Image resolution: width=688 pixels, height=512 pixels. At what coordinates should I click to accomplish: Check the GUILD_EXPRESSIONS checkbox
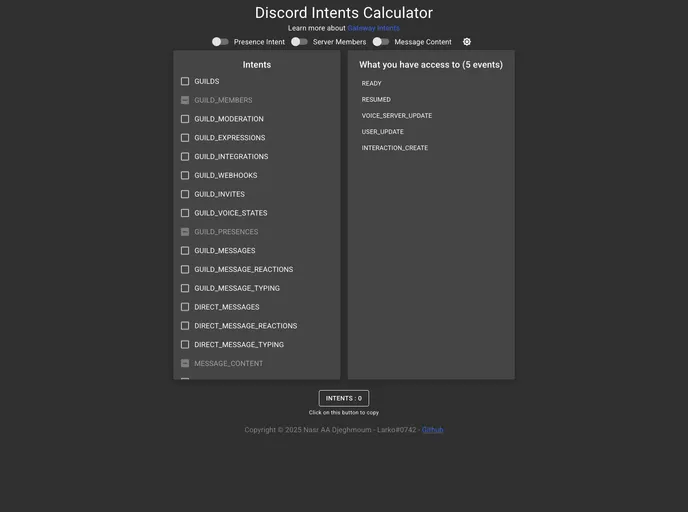click(x=185, y=138)
